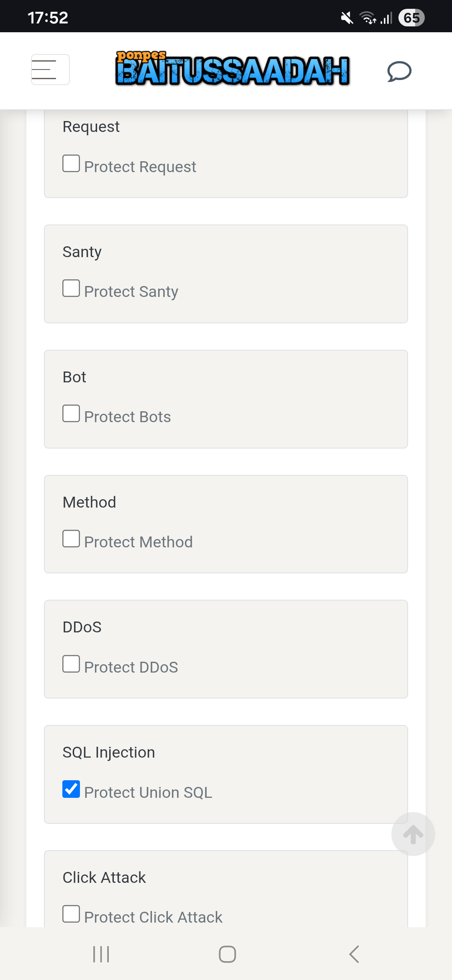Open the hamburger navigation menu
Viewport: 452px width, 980px height.
[x=50, y=70]
